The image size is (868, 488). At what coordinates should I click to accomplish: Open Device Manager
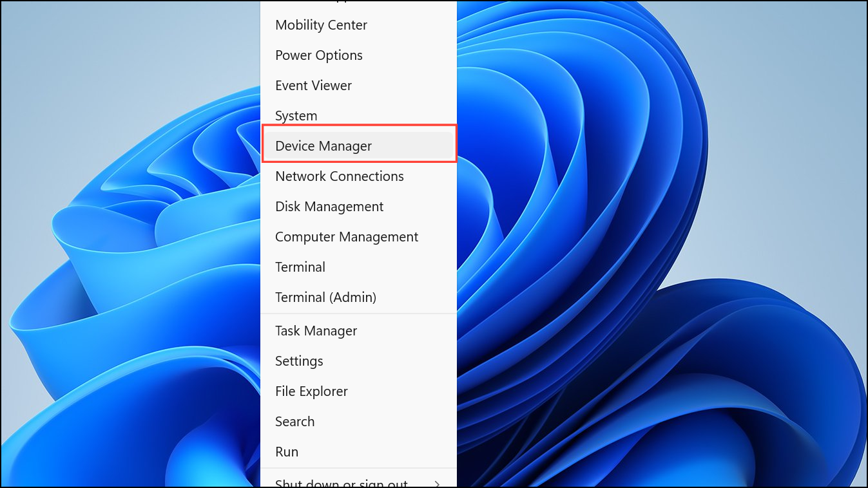(323, 145)
